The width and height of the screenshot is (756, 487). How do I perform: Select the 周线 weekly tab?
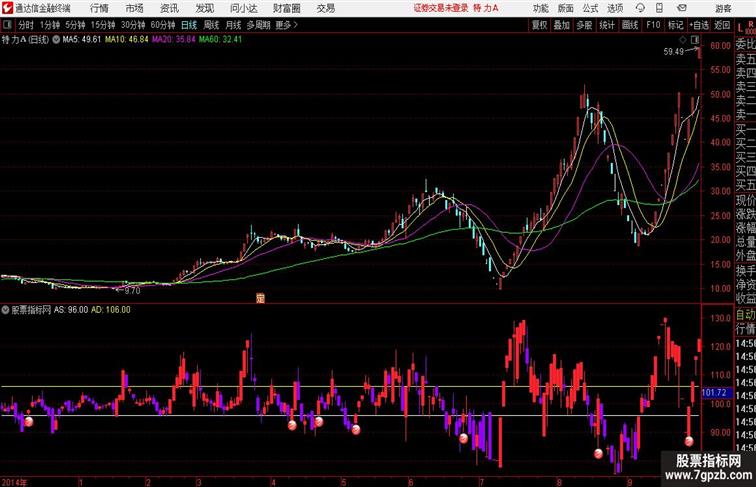click(x=211, y=25)
